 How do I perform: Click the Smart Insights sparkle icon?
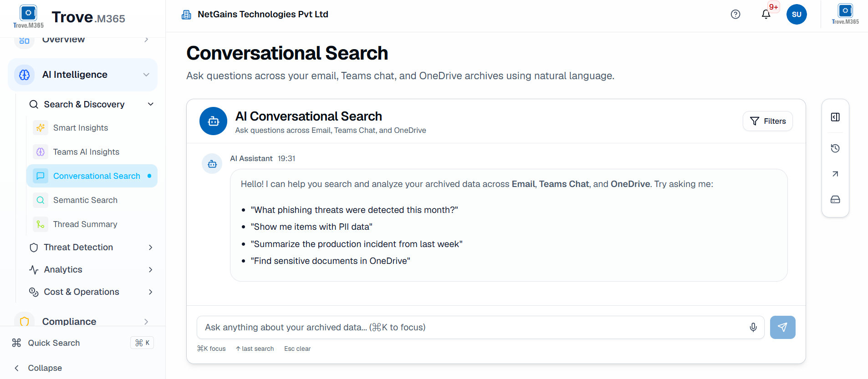[x=41, y=128]
